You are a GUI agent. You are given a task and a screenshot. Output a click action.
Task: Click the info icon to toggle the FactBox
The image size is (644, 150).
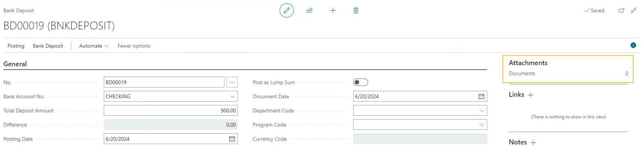(633, 45)
